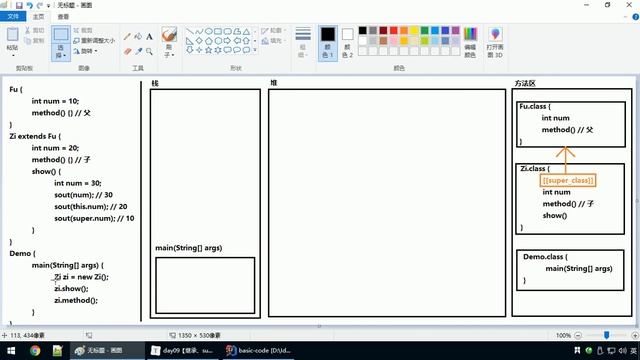Choose the five-point star shape

[x=208, y=50]
